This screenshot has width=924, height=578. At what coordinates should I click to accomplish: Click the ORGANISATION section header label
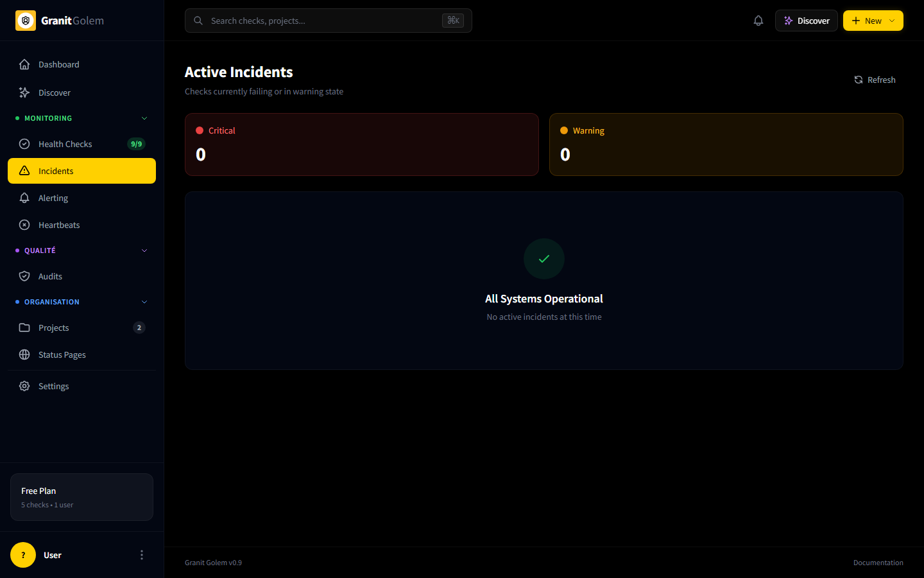(52, 302)
